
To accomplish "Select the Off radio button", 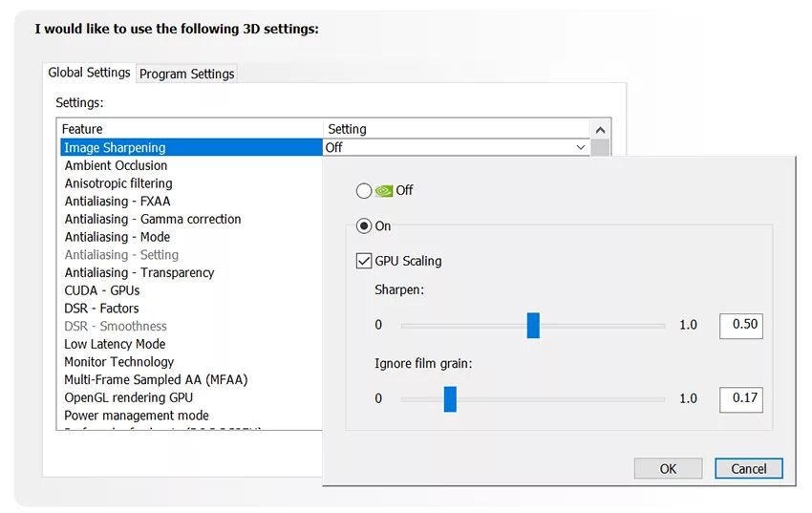I will click(x=363, y=190).
